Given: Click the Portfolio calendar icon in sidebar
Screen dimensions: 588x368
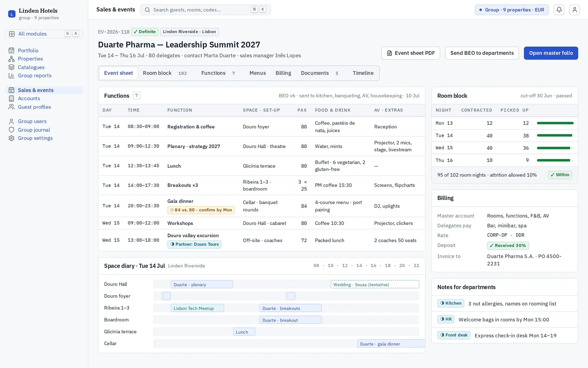Looking at the screenshot, I should point(11,50).
